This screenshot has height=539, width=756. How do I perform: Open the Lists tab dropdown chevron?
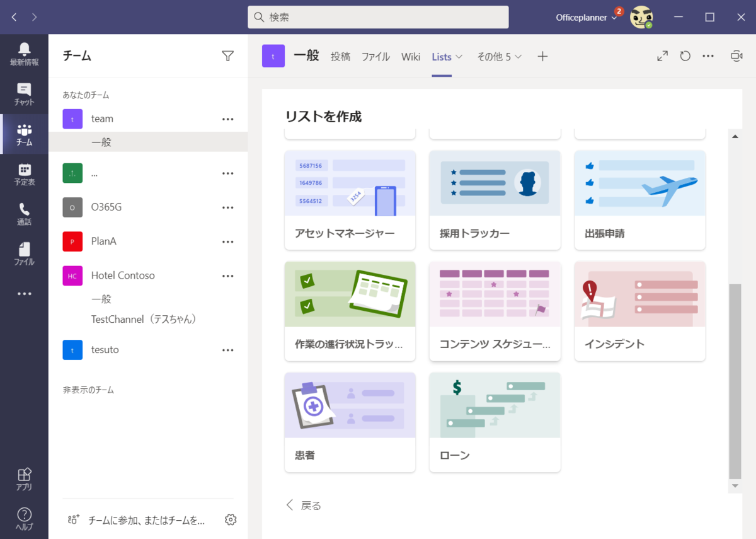point(459,57)
